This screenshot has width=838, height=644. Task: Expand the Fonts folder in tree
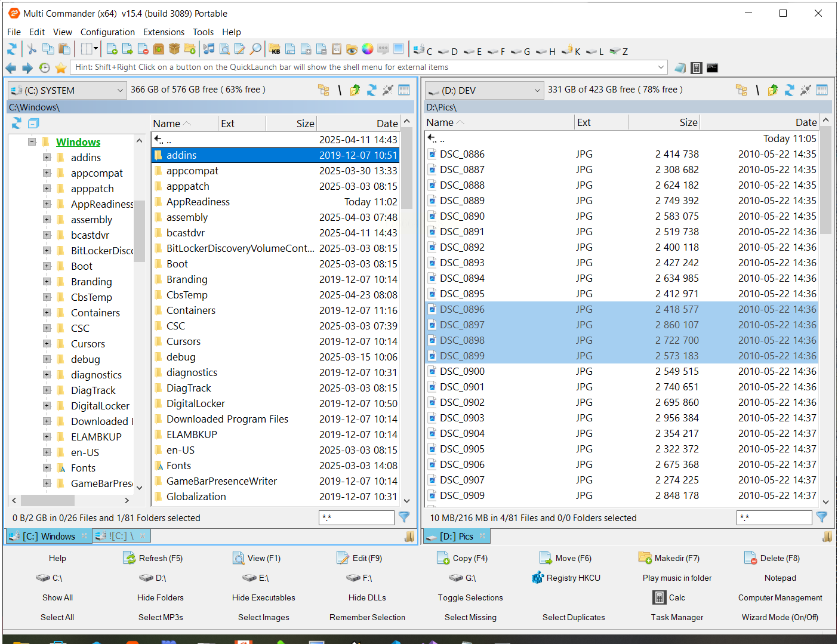pyautogui.click(x=47, y=468)
